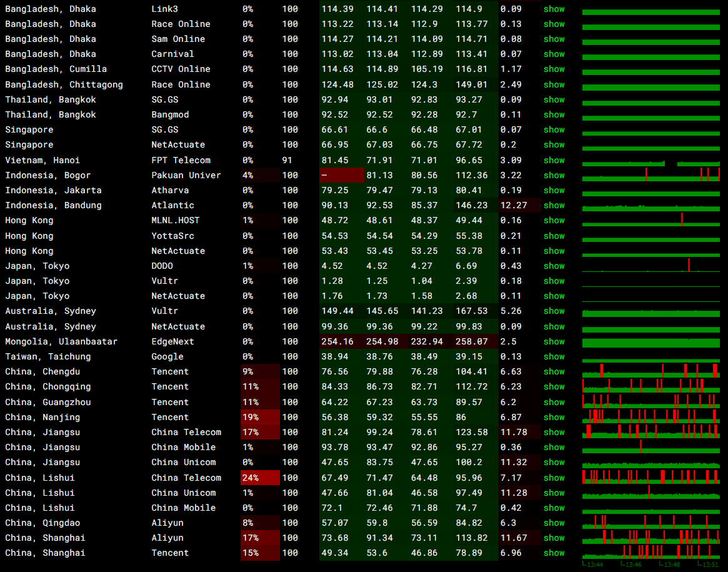The width and height of the screenshot is (728, 572).
Task: Click the 254.16 latency value
Action: pyautogui.click(x=337, y=341)
